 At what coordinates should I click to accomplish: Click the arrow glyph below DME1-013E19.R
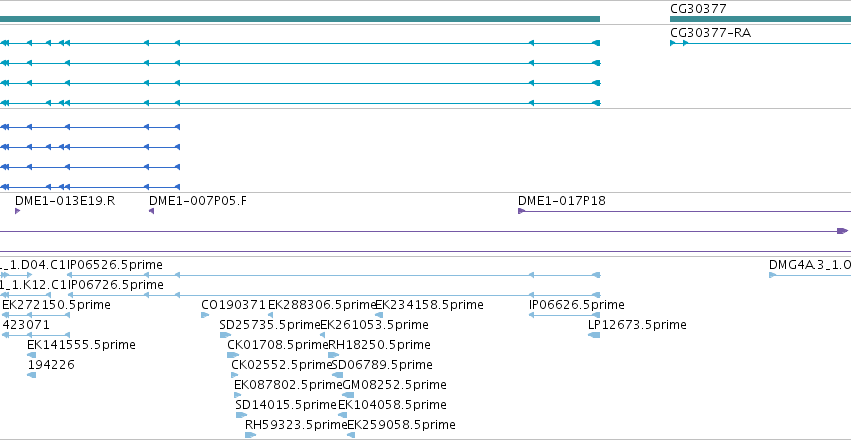(x=17, y=211)
